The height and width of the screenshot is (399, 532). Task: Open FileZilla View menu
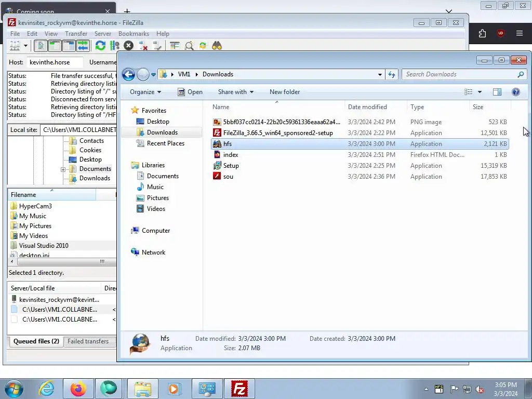tap(51, 34)
